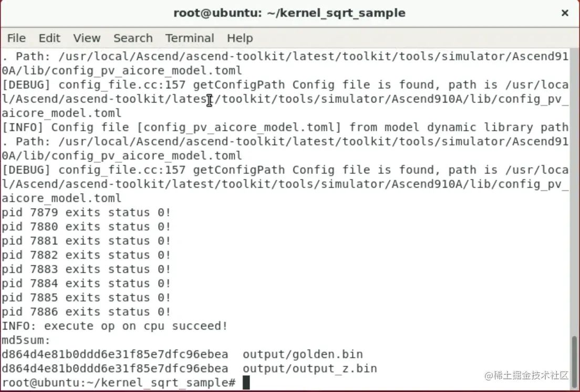Click the command prompt cursor block
580x392 pixels.
coord(246,383)
